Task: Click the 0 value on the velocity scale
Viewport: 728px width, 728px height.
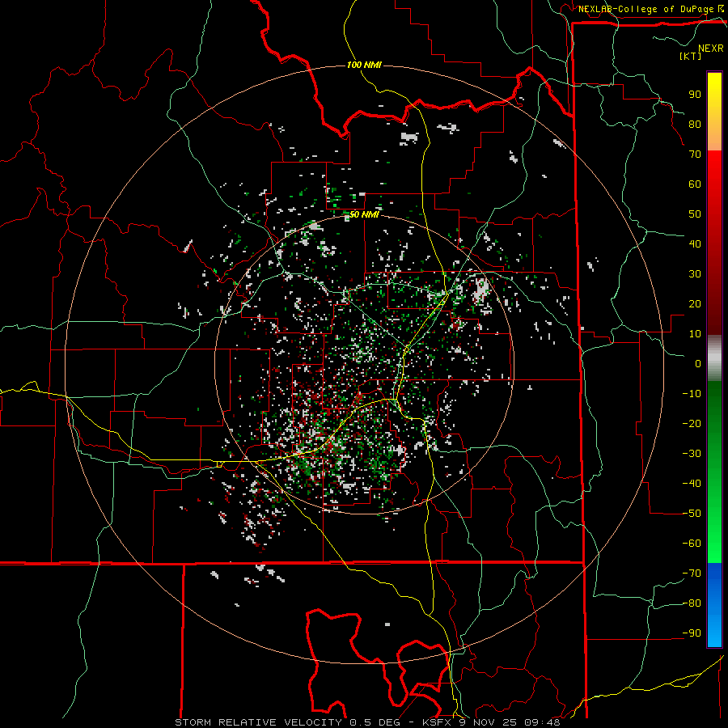Action: (x=698, y=364)
